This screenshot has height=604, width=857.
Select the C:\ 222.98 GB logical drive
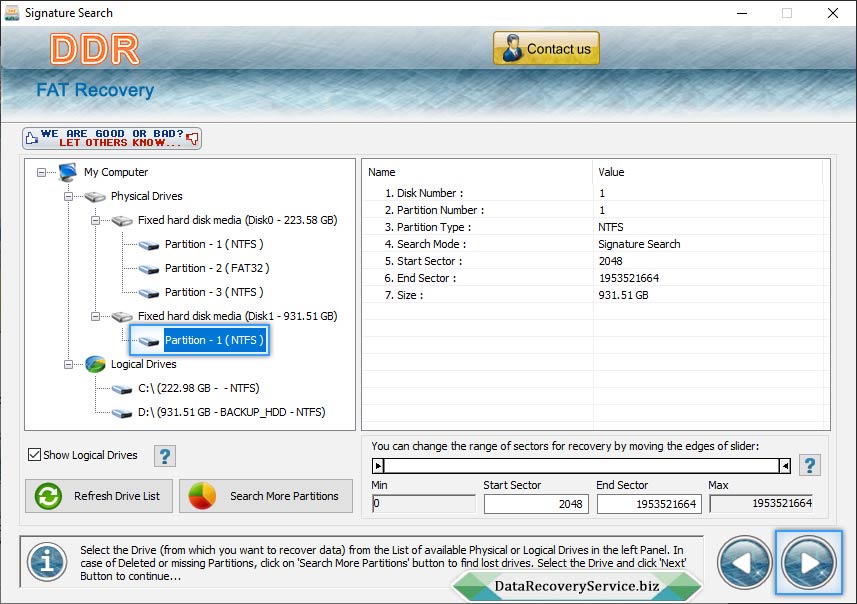(x=198, y=388)
